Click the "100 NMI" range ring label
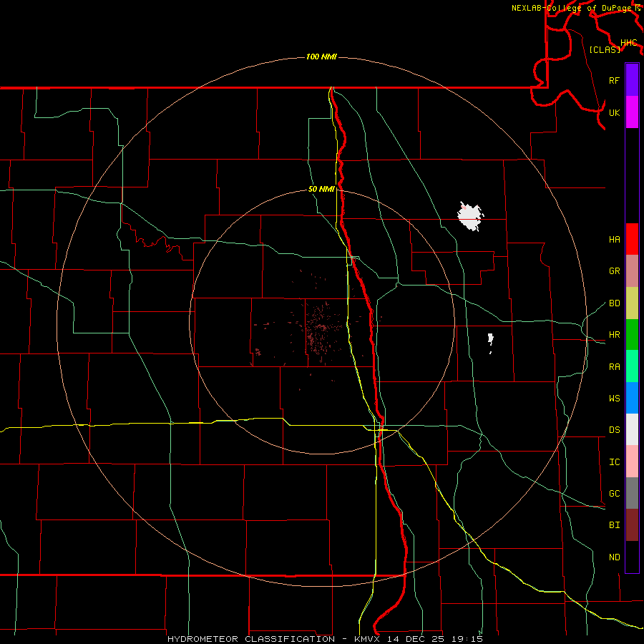This screenshot has width=644, height=644. [x=321, y=57]
